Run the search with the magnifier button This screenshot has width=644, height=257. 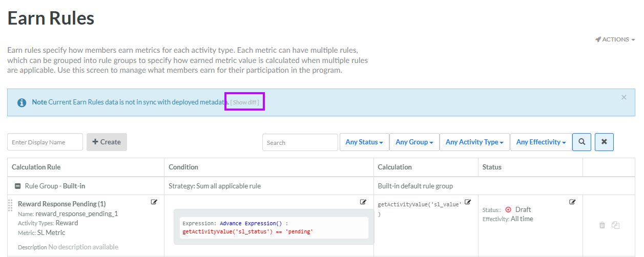click(581, 142)
